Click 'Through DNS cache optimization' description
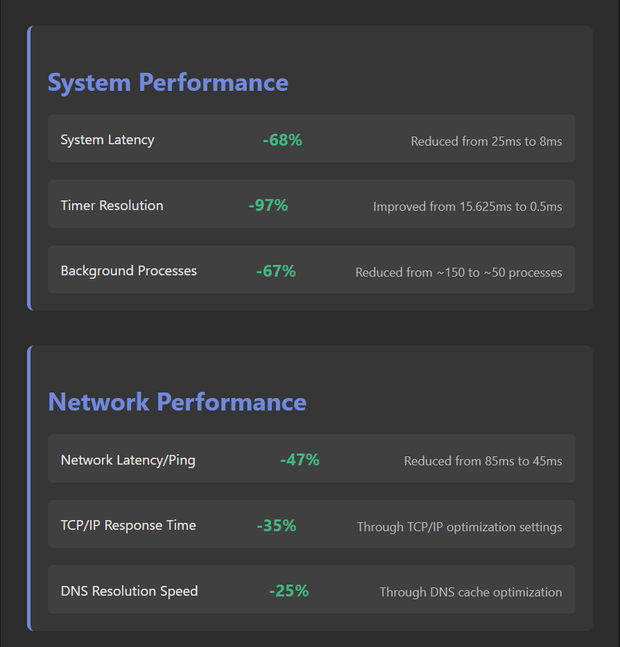Viewport: 620px width, 647px height. pyautogui.click(x=470, y=592)
